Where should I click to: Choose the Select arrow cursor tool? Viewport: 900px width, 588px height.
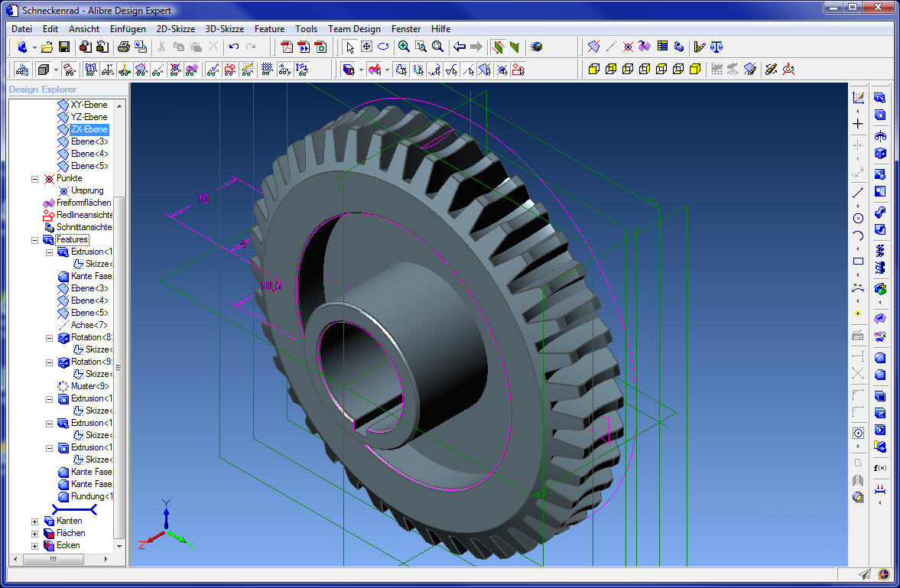349,47
